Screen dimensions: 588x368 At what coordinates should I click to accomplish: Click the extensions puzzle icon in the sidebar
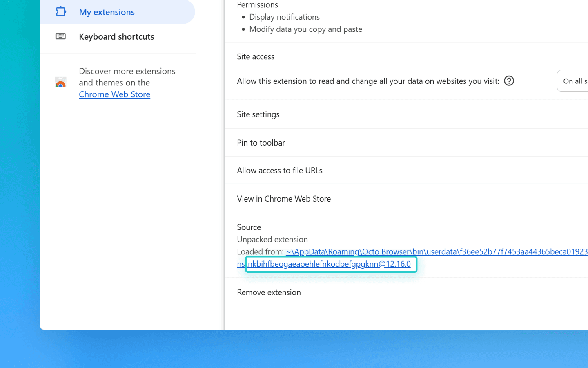(60, 12)
